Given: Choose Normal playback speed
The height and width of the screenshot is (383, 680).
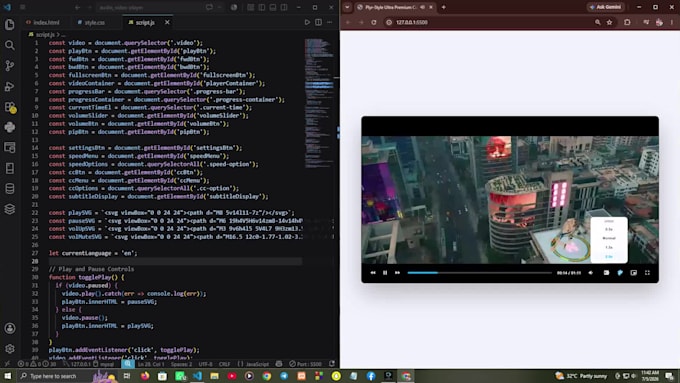Looking at the screenshot, I should click(609, 238).
